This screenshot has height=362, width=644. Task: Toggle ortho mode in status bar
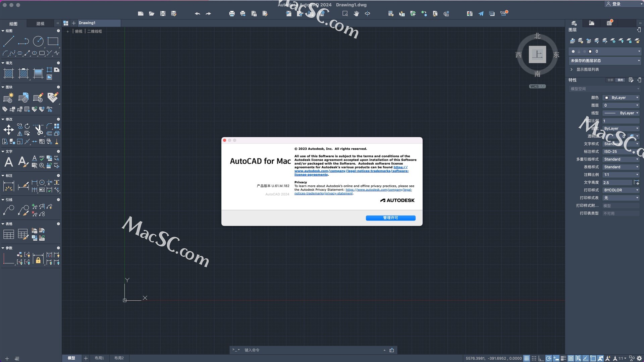[541, 358]
